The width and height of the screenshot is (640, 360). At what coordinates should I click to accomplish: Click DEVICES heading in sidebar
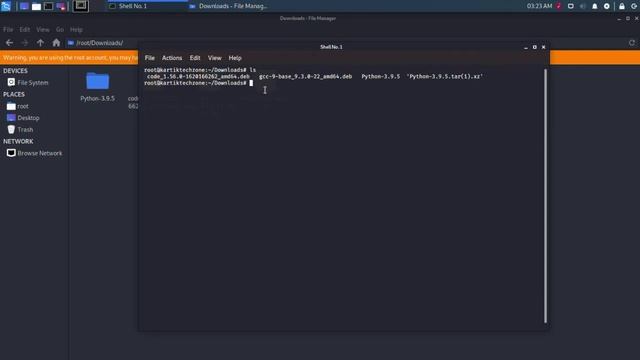[x=16, y=71]
